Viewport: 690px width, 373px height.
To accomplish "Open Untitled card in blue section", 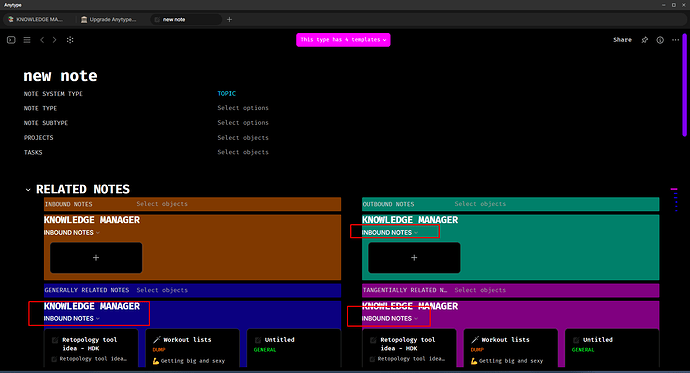I will pos(294,348).
